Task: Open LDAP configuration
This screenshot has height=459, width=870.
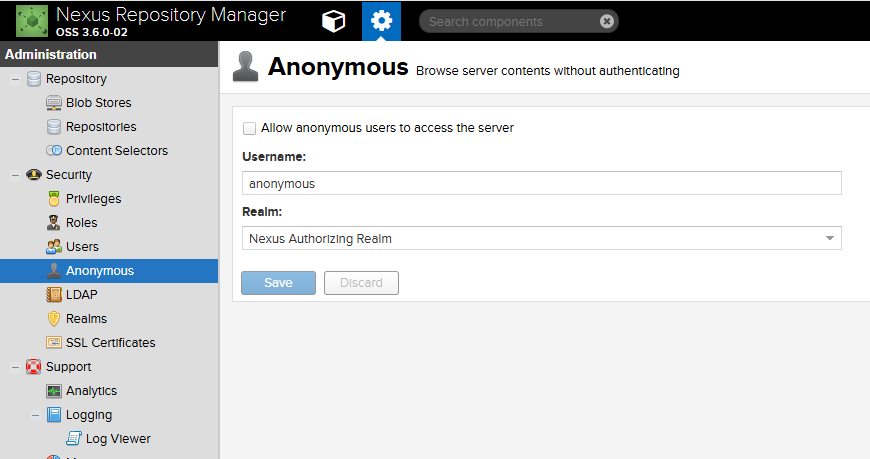Action: [x=82, y=295]
